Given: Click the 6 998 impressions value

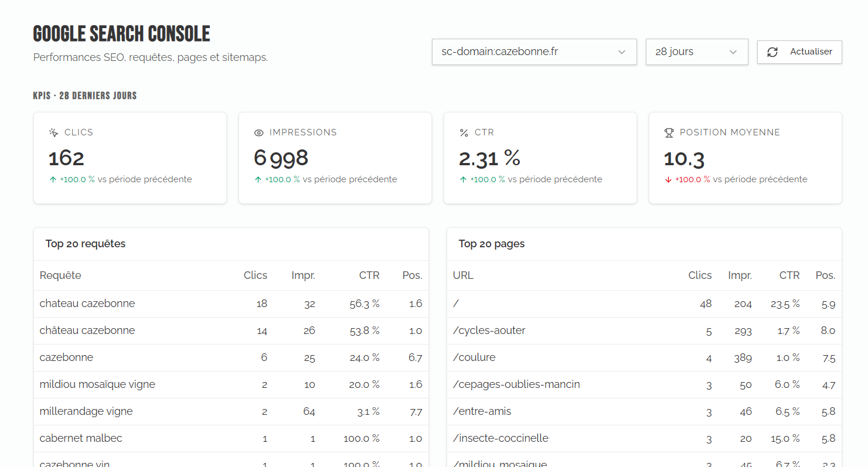Looking at the screenshot, I should coord(281,158).
